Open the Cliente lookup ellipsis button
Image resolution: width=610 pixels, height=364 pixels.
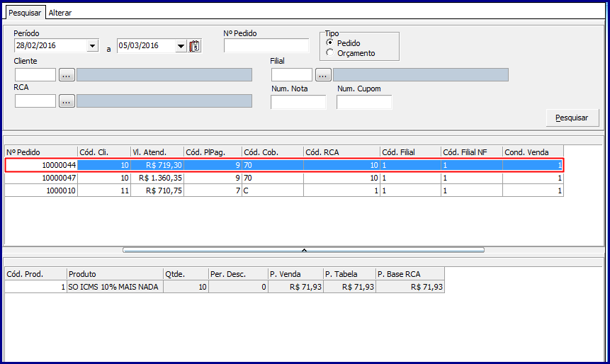tap(67, 74)
